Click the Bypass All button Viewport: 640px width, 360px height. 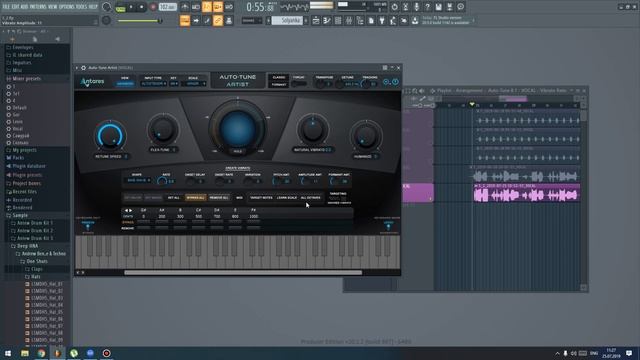pos(196,198)
